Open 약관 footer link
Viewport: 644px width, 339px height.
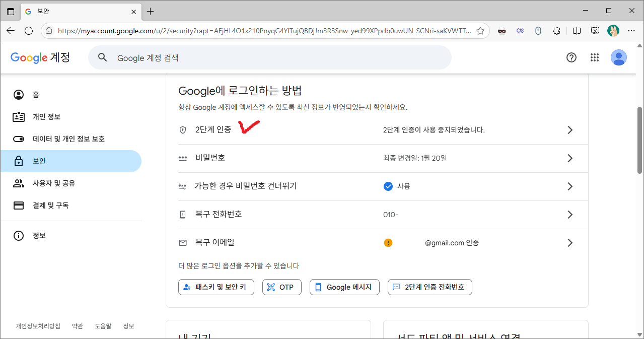78,326
